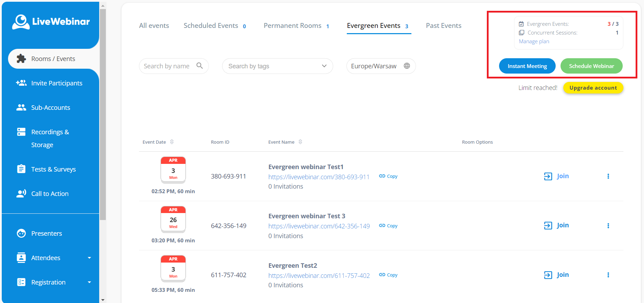The image size is (644, 303).
Task: Click the globe icon beside Europe/Warsaw
Action: 407,66
